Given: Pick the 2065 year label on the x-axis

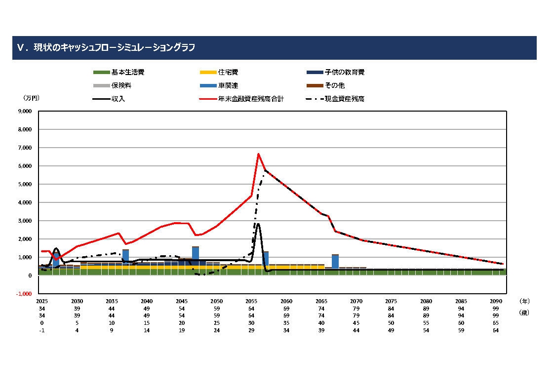Looking at the screenshot, I should [321, 301].
